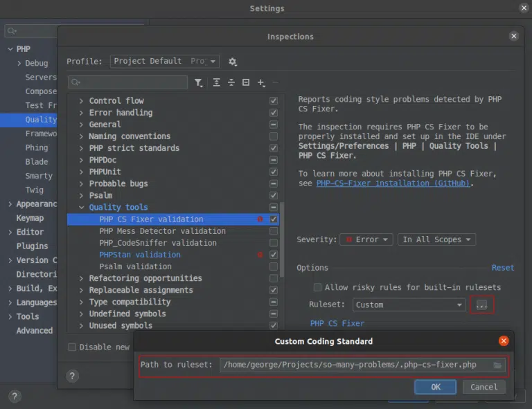The image size is (532, 409).
Task: Click the add inspection plus icon
Action: point(261,82)
